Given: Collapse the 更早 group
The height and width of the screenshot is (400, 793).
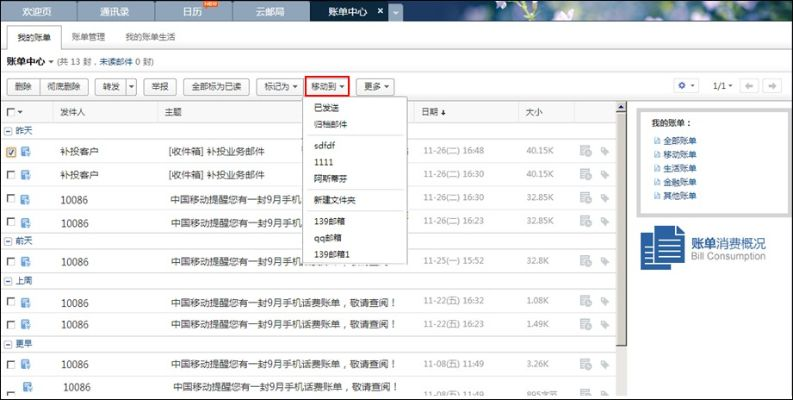Looking at the screenshot, I should click(8, 344).
